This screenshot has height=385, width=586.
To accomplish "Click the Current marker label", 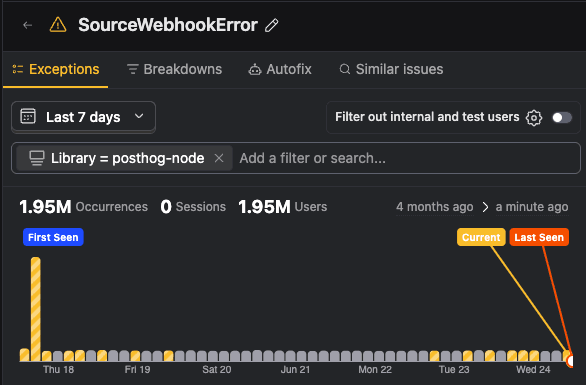I will [481, 237].
